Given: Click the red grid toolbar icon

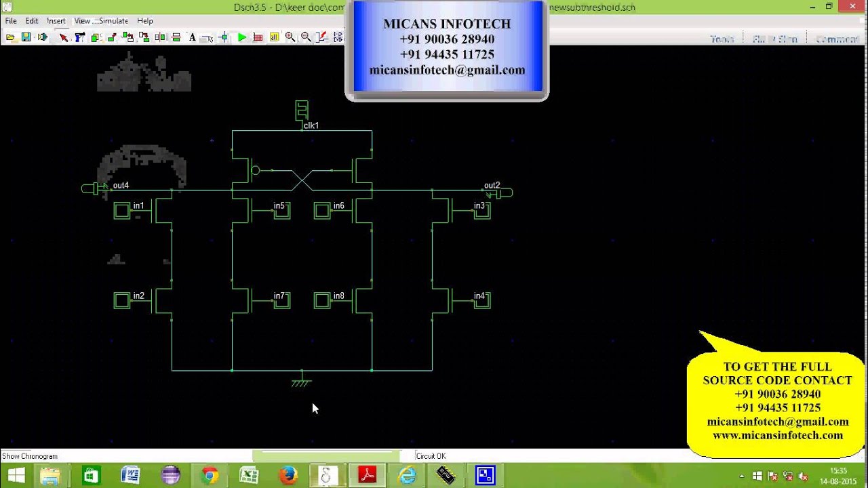Looking at the screenshot, I should [x=258, y=37].
